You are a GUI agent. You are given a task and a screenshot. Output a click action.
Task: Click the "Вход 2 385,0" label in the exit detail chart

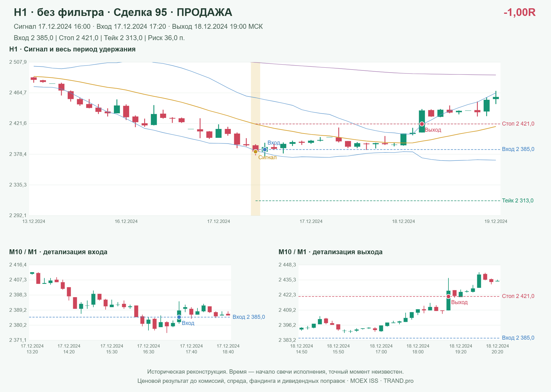(x=518, y=338)
